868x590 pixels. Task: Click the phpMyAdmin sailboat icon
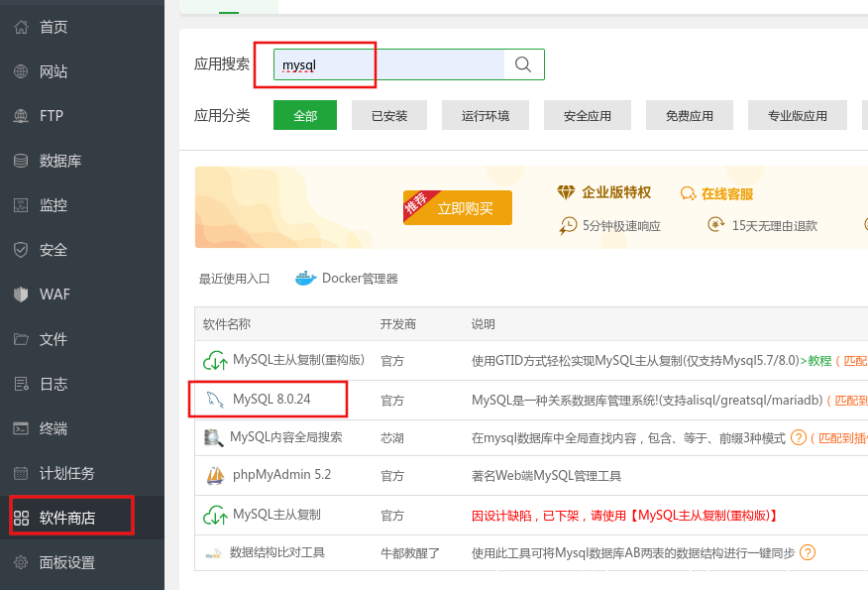(215, 475)
